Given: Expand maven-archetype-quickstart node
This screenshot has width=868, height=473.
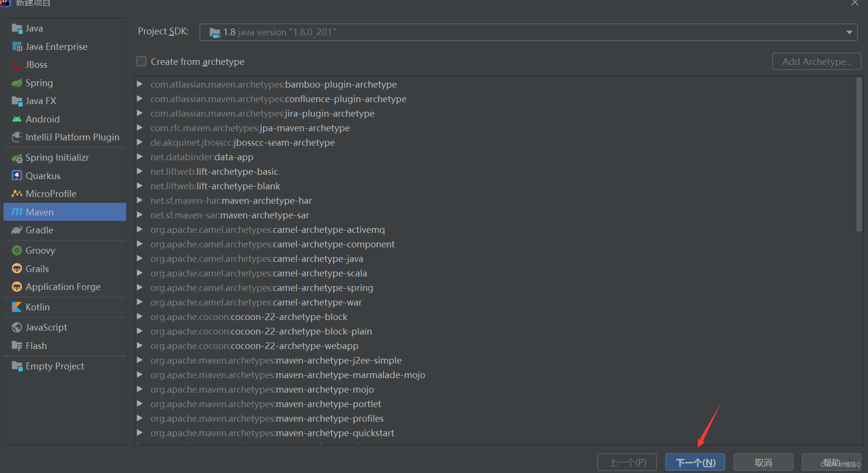Looking at the screenshot, I should 140,433.
